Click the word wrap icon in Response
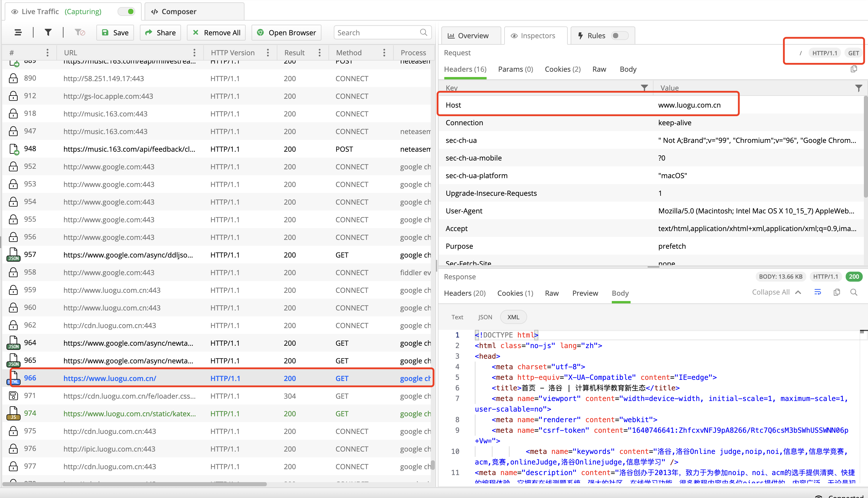This screenshot has width=868, height=498. 817,292
